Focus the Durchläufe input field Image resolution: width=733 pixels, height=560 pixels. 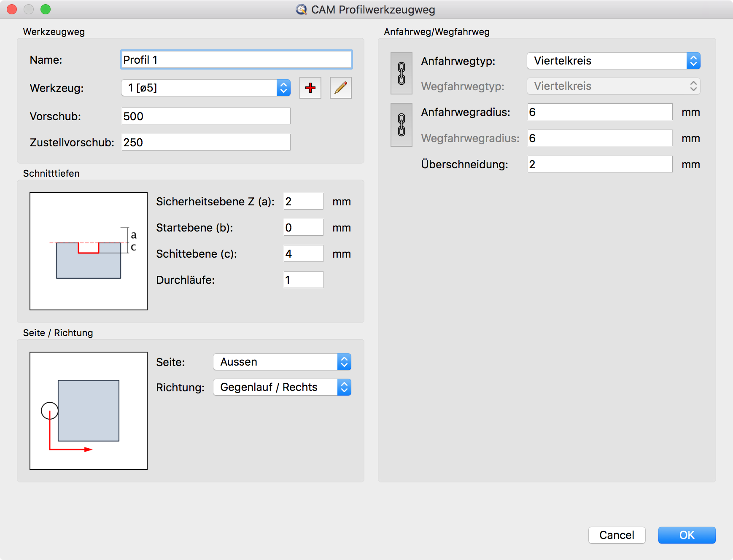pyautogui.click(x=303, y=280)
